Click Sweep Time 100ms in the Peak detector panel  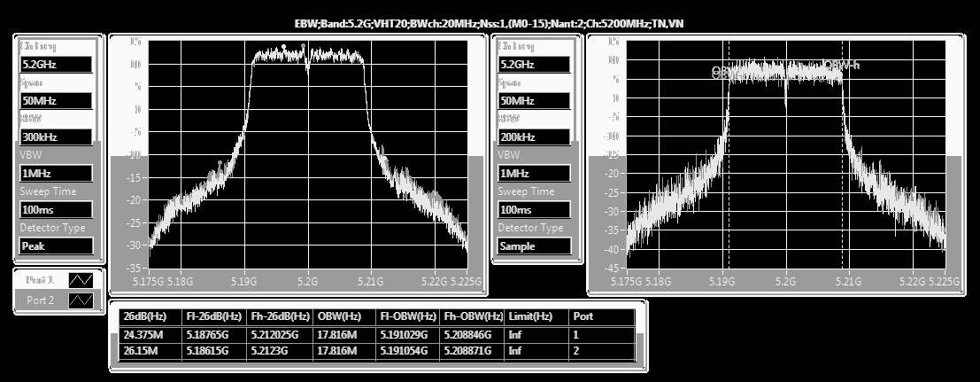click(57, 210)
